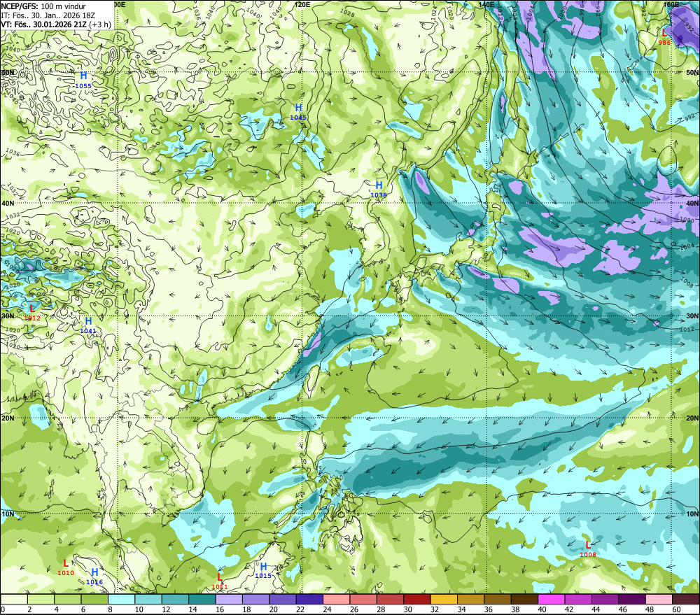Image resolution: width=700 pixels, height=615 pixels.
Task: Click the 50N latitude label on the right edge
Action: click(x=692, y=73)
